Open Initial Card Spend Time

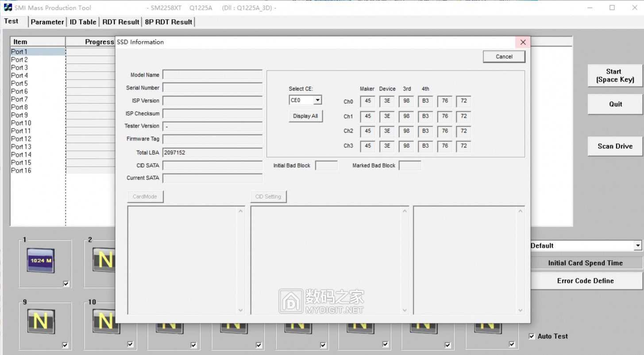pos(586,263)
